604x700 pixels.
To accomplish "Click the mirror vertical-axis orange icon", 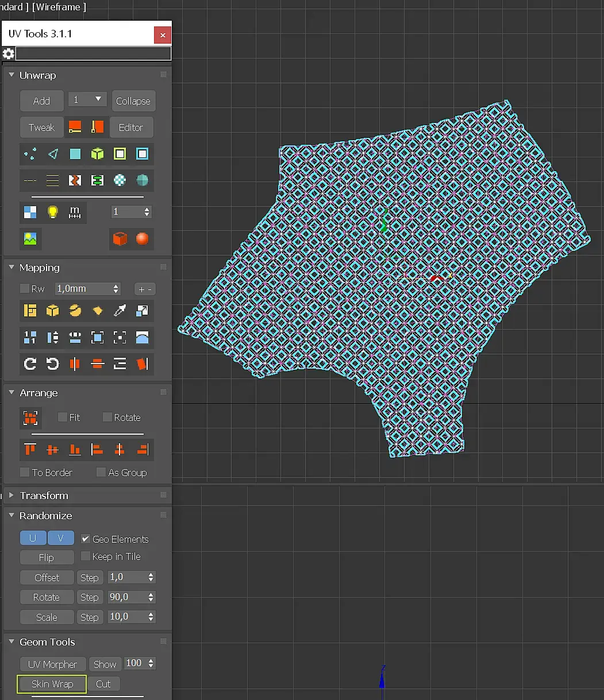I will pos(75,363).
